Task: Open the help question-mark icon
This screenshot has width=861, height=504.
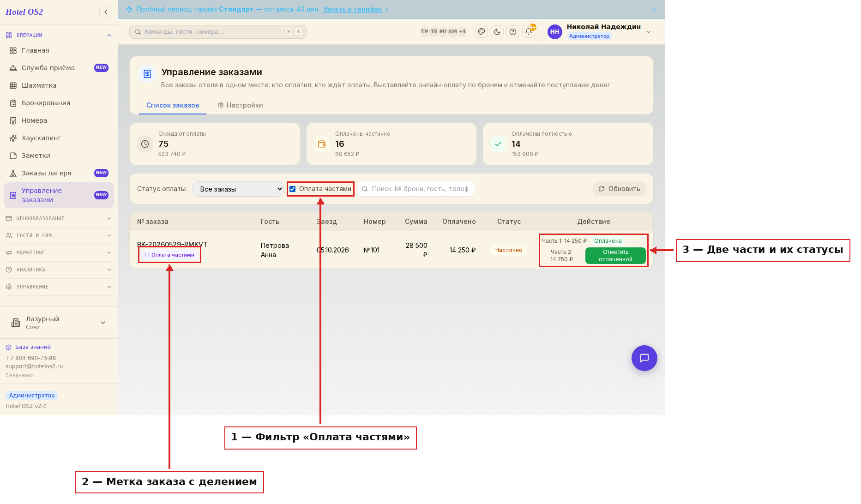Action: click(513, 32)
